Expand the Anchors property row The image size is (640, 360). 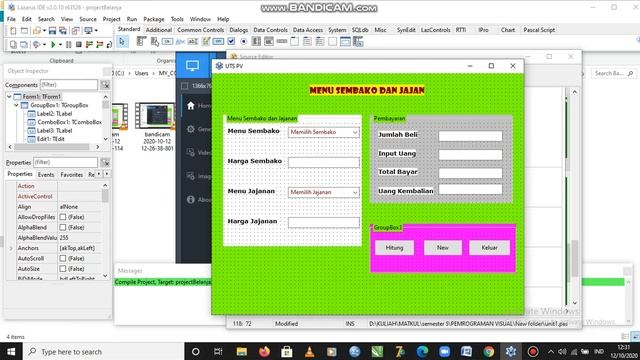[x=11, y=248]
